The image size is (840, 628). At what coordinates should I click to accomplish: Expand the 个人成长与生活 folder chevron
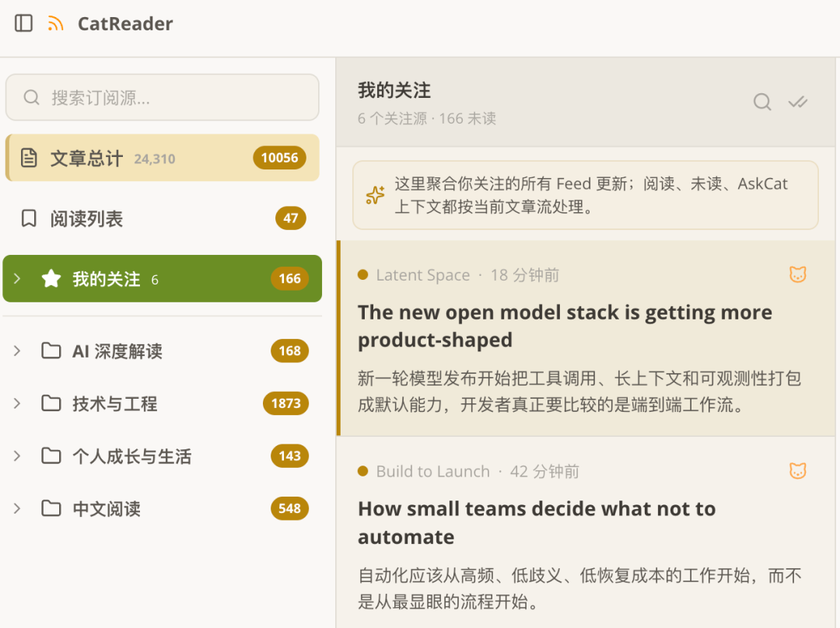click(x=17, y=456)
